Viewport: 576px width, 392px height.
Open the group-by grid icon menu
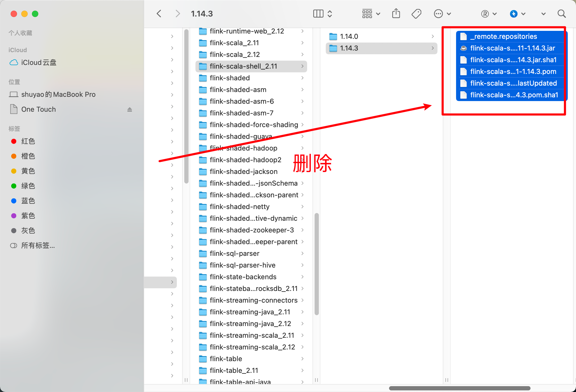point(371,14)
